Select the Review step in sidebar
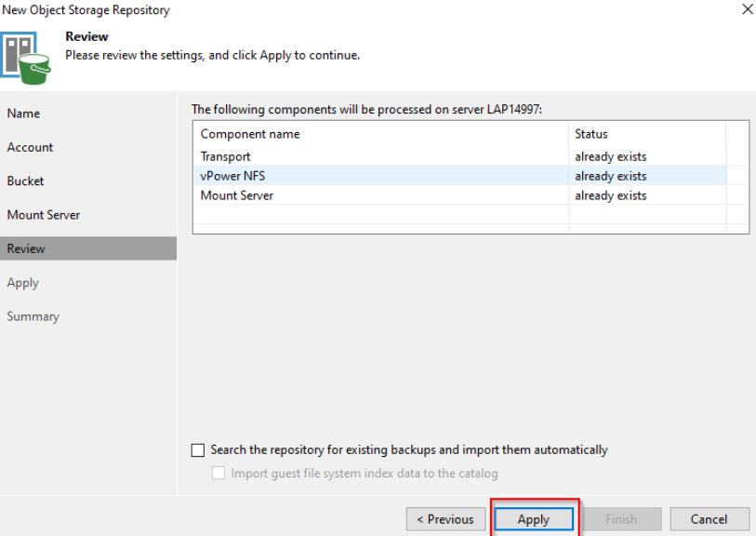The height and width of the screenshot is (536, 756). [x=27, y=248]
